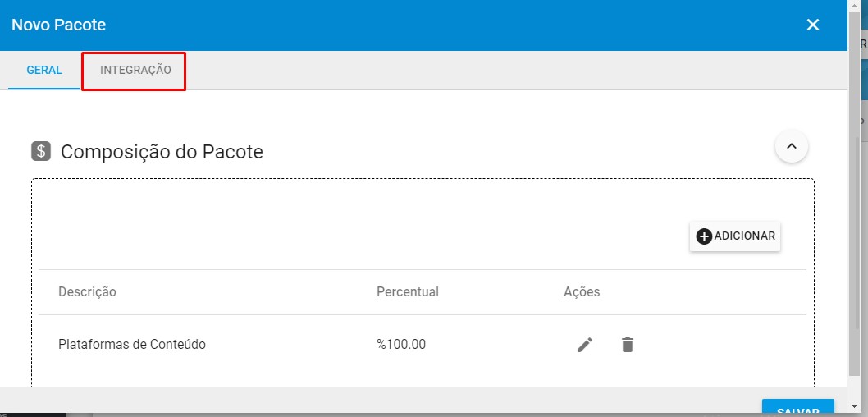The height and width of the screenshot is (417, 868).
Task: Delete Plataformas de Conteúdo using trash icon
Action: pyautogui.click(x=627, y=345)
